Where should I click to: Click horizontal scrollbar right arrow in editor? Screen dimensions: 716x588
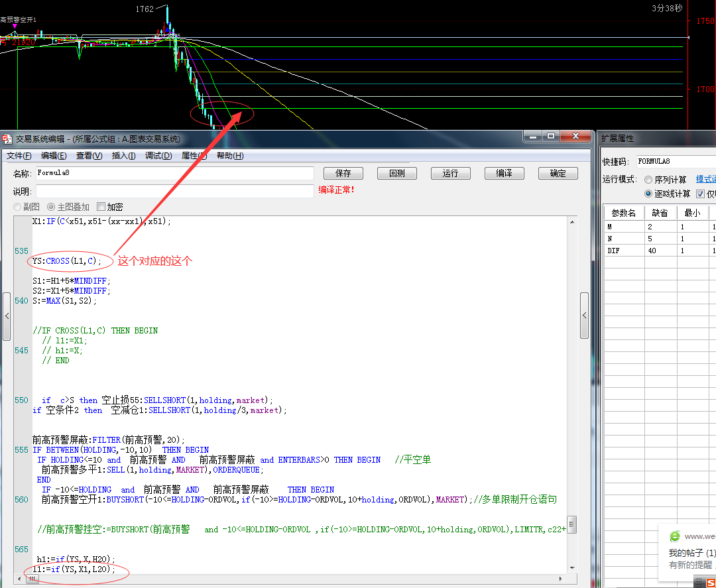pos(561,579)
